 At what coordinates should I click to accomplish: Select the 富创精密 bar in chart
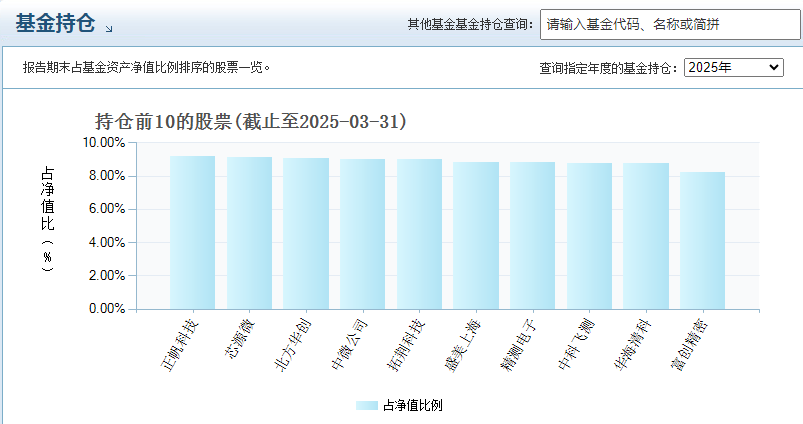click(703, 241)
